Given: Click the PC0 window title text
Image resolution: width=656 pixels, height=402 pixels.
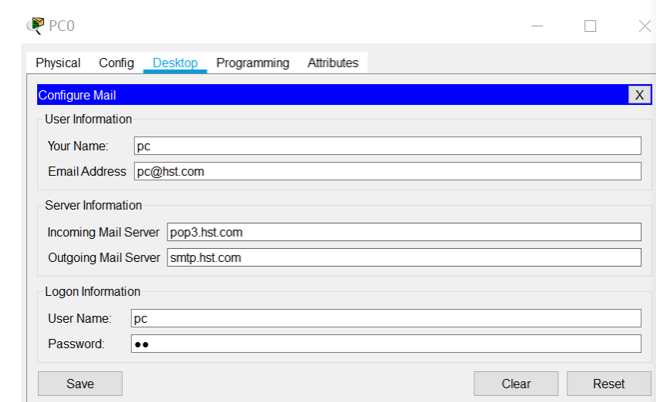Looking at the screenshot, I should click(62, 26).
